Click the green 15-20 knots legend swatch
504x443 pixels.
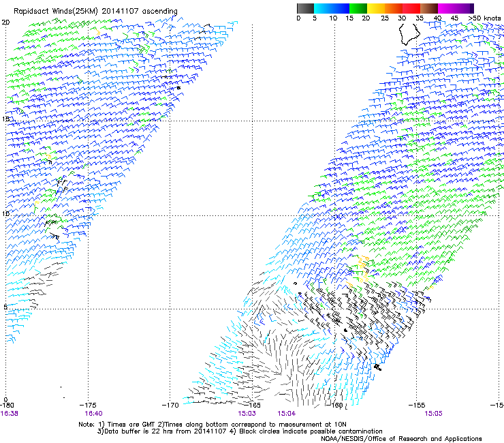(x=358, y=8)
